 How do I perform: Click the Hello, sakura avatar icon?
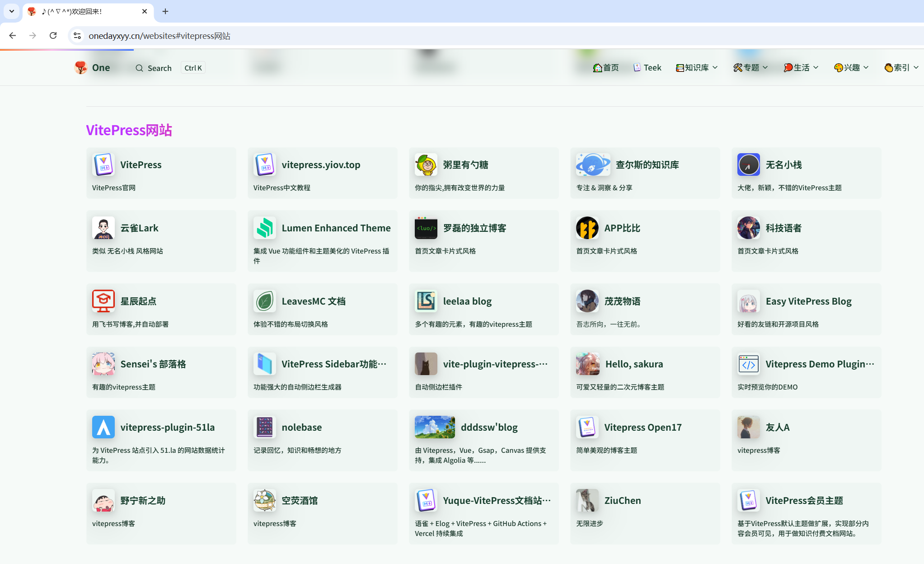tap(588, 364)
